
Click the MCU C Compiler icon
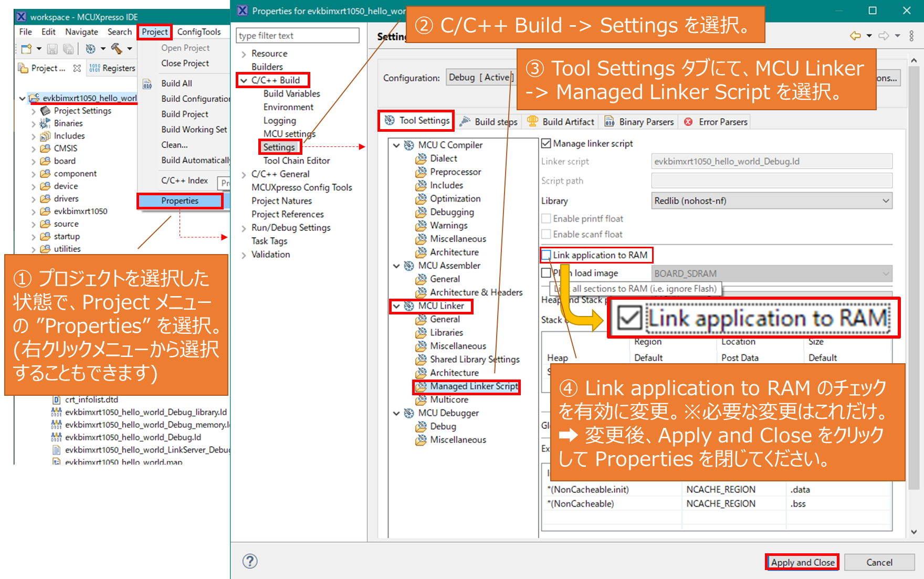[x=409, y=145]
